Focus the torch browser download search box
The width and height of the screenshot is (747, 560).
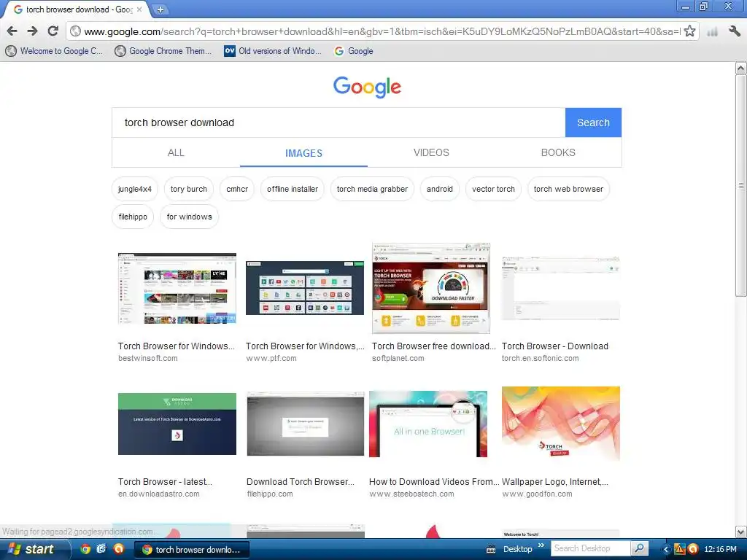tap(338, 122)
